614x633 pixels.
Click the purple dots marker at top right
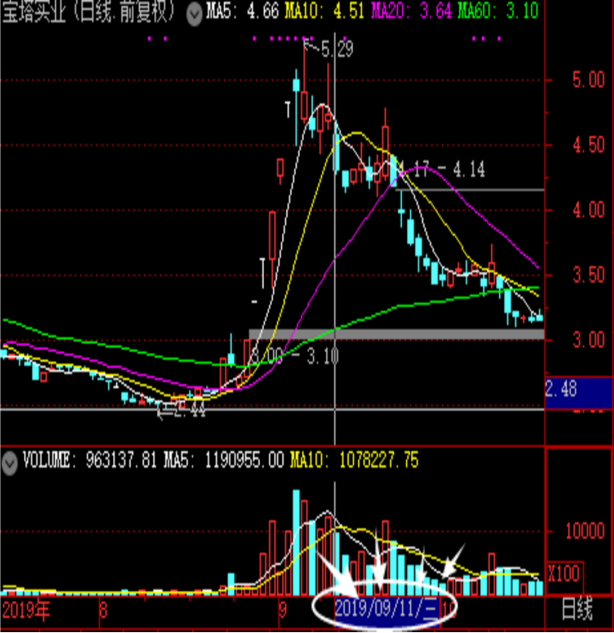tap(486, 39)
